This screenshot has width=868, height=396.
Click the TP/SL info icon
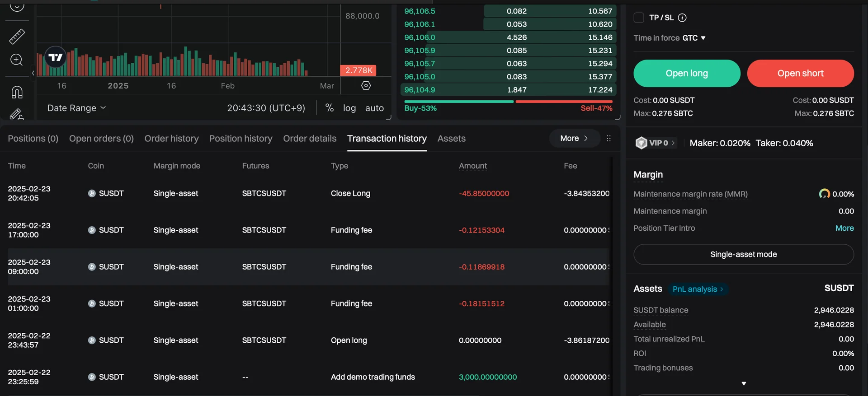click(682, 18)
